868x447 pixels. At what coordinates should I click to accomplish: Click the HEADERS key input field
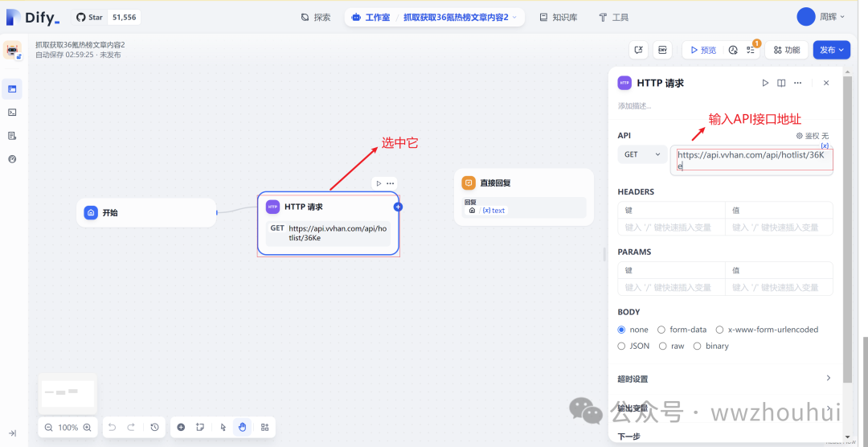point(671,227)
